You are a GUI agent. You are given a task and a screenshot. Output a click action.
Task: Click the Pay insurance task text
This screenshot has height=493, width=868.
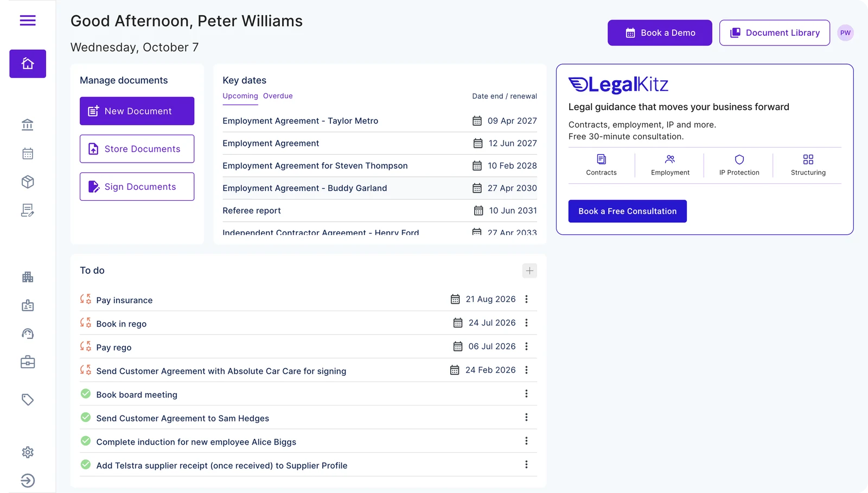click(x=124, y=300)
